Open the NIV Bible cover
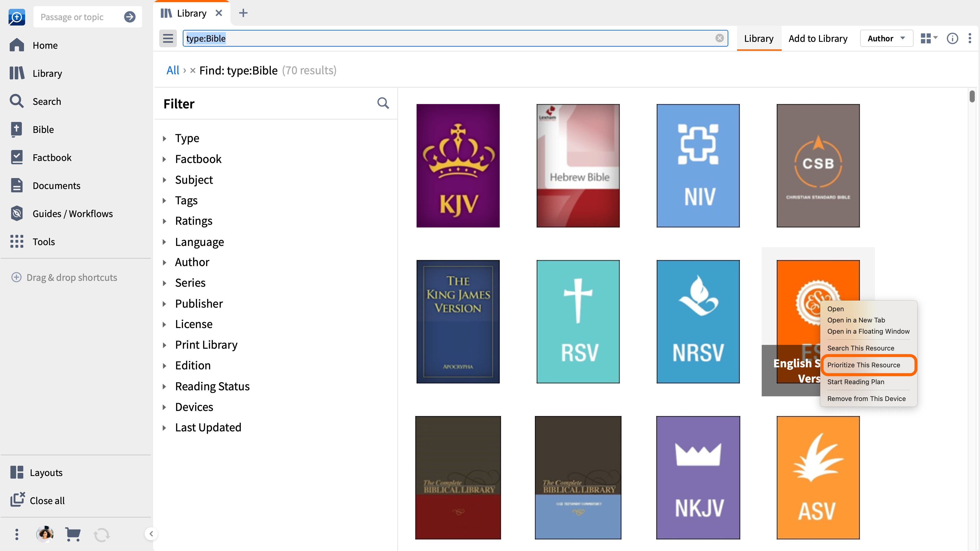980x551 pixels. (x=698, y=165)
